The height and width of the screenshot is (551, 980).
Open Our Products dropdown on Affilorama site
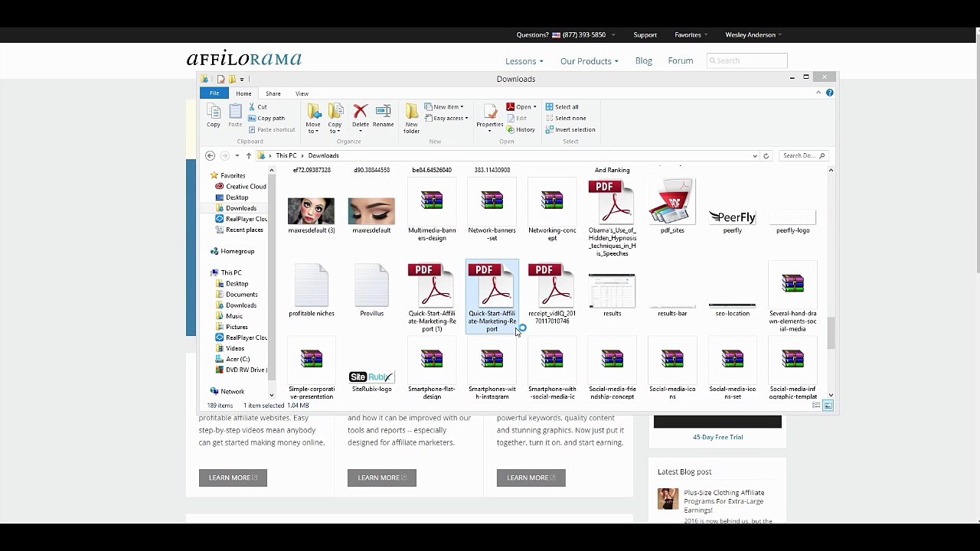click(590, 61)
